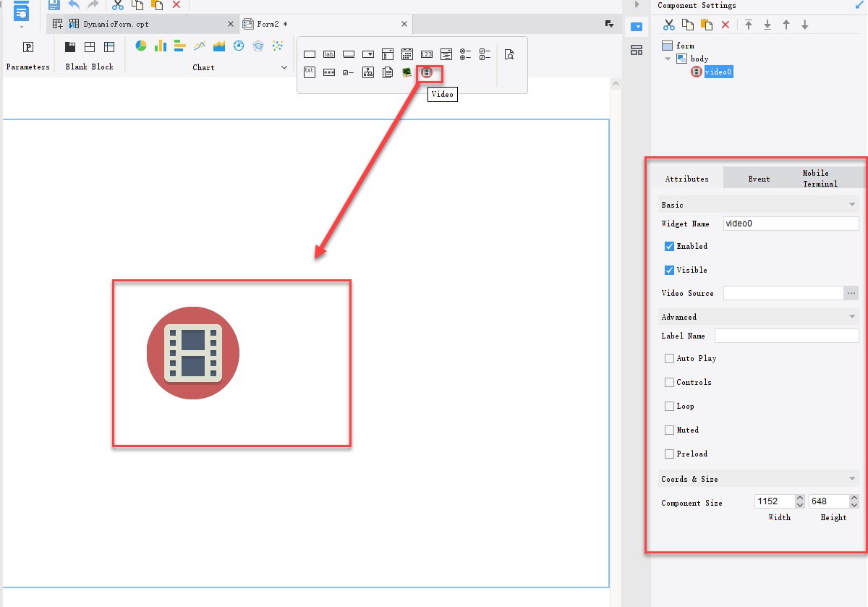This screenshot has width=868, height=607.
Task: Switch to the DynamicForm.cpt tab
Action: pos(116,24)
